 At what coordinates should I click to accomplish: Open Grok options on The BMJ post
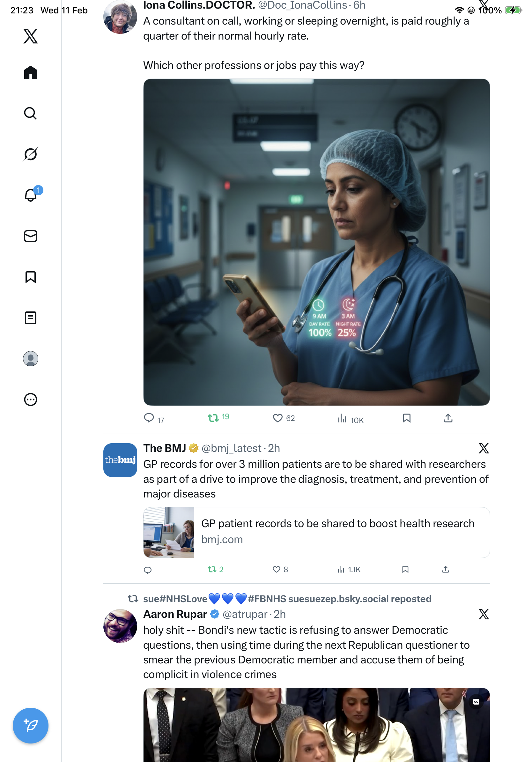(484, 448)
